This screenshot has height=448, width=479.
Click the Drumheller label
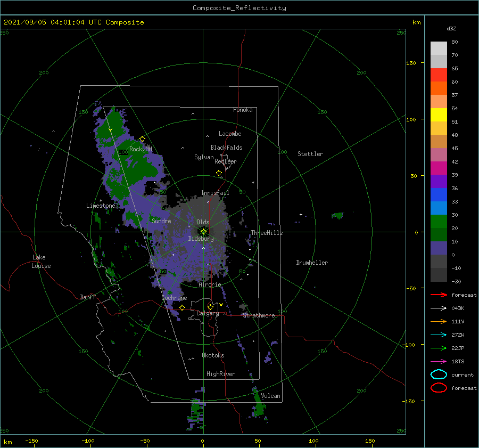tap(311, 263)
